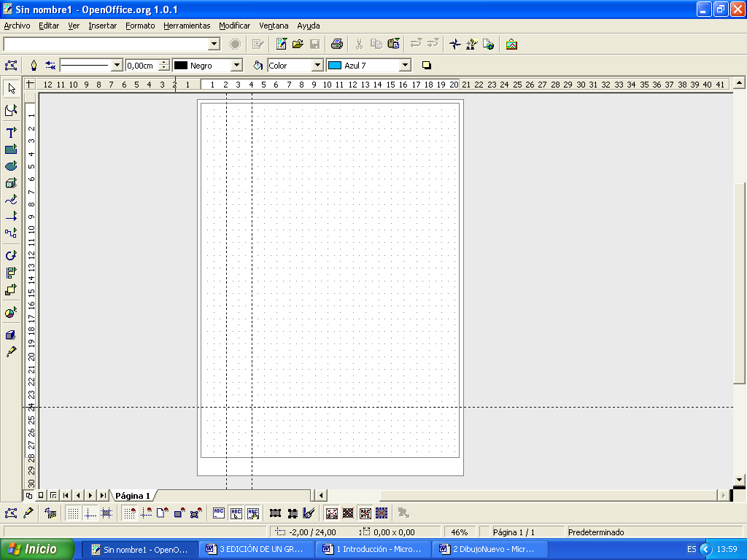Choose the Ellipse drawing tool
The image size is (747, 560).
pyautogui.click(x=11, y=166)
